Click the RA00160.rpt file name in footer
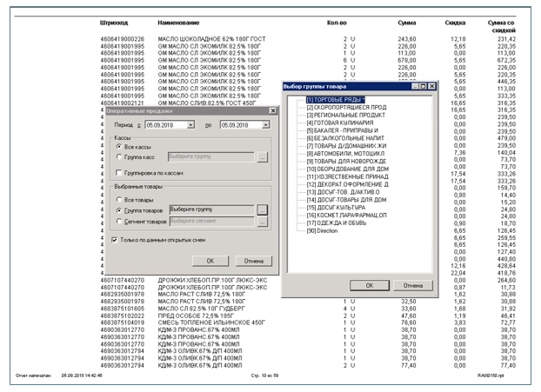Screen dimensions: 541x392 (491, 375)
